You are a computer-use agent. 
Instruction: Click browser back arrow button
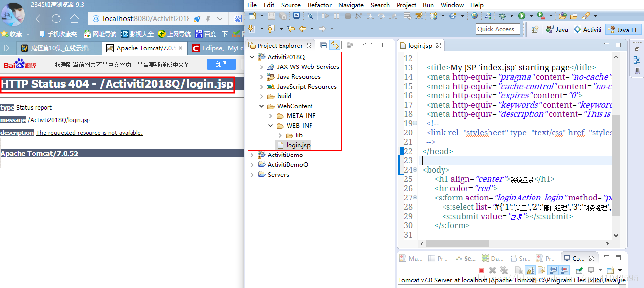38,19
